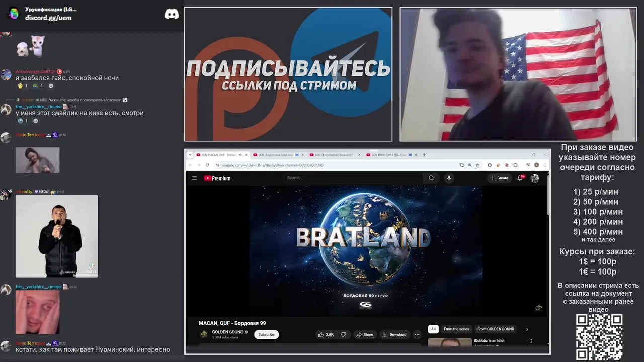Screen dimensions: 644x362
Task: Click the Discord logo icon
Action: 172,14
